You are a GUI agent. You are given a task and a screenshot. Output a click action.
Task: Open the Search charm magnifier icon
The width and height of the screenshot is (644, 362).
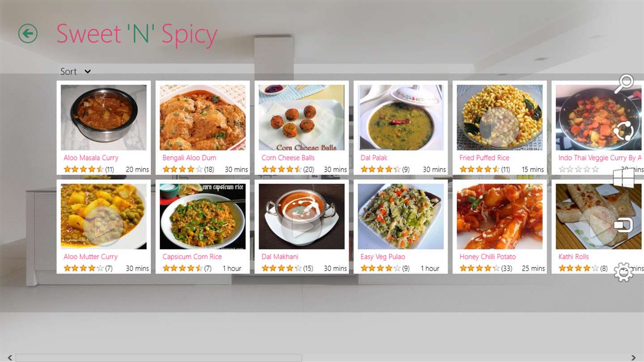(624, 84)
